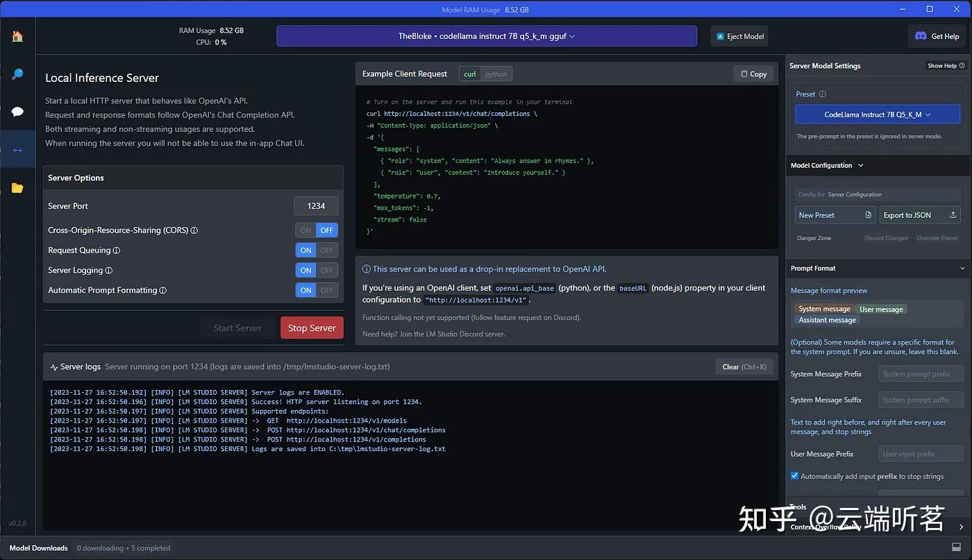Uncheck automatically add input prefix to stop strings
Viewport: 972px width, 560px height.
click(795, 476)
